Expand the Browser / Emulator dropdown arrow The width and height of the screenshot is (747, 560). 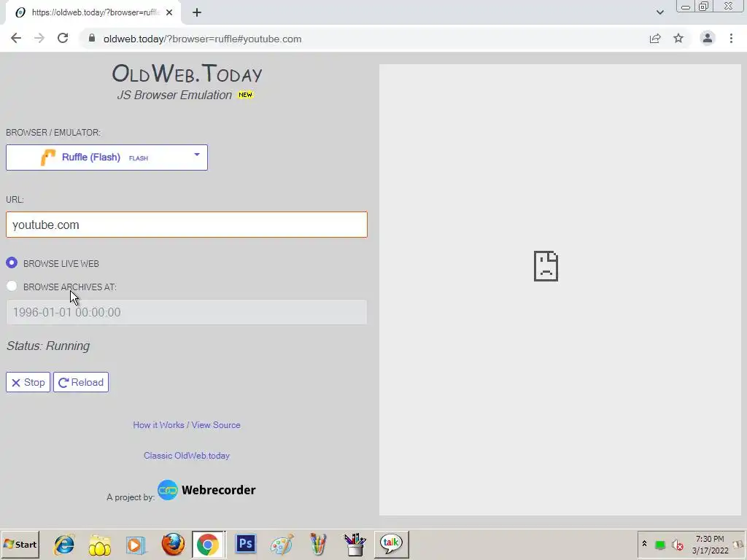(x=197, y=155)
